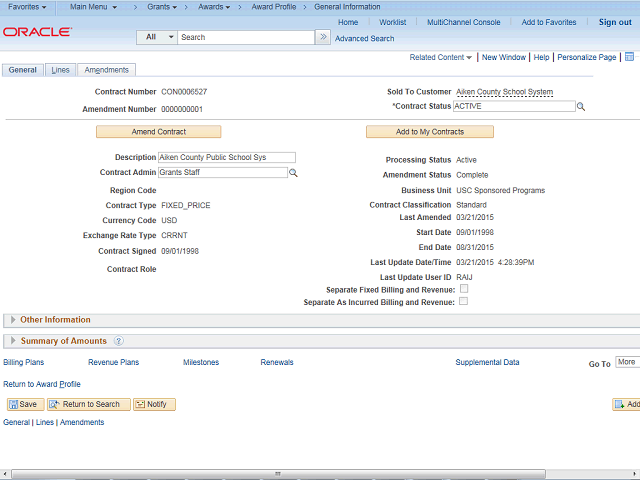Switch to the General tab
The image size is (640, 480).
[23, 70]
